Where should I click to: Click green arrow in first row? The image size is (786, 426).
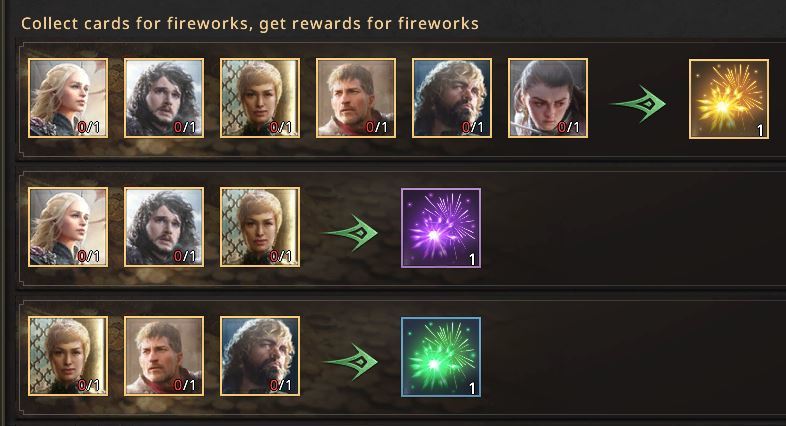click(638, 104)
